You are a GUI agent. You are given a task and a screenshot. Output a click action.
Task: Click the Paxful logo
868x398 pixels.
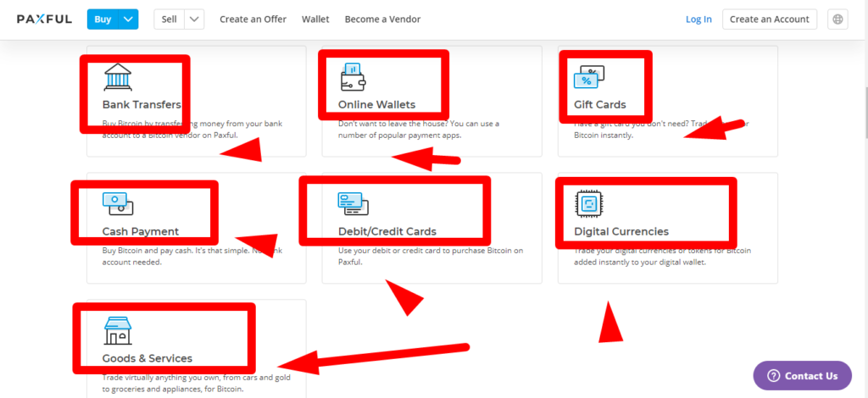point(44,19)
